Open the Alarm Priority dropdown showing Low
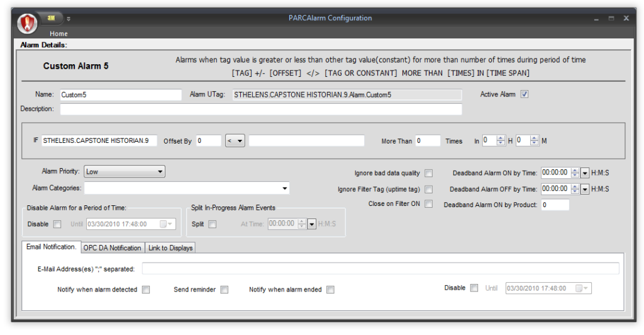 [x=125, y=171]
